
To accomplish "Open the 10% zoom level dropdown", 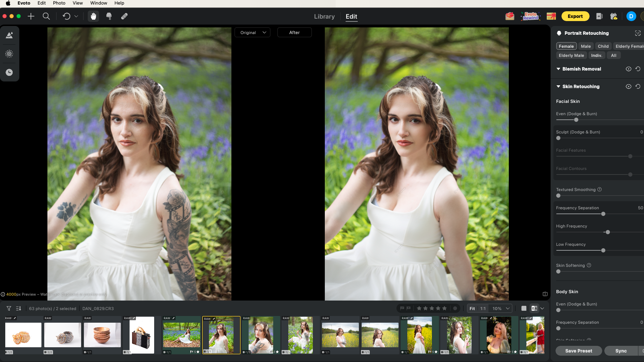I will coord(500,308).
